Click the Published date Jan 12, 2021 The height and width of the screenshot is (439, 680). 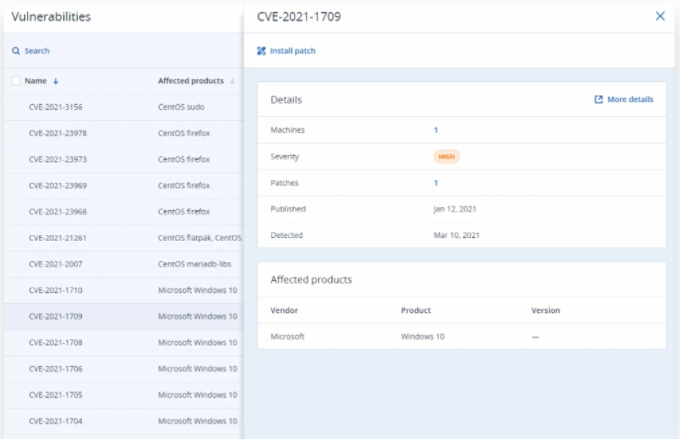[454, 209]
